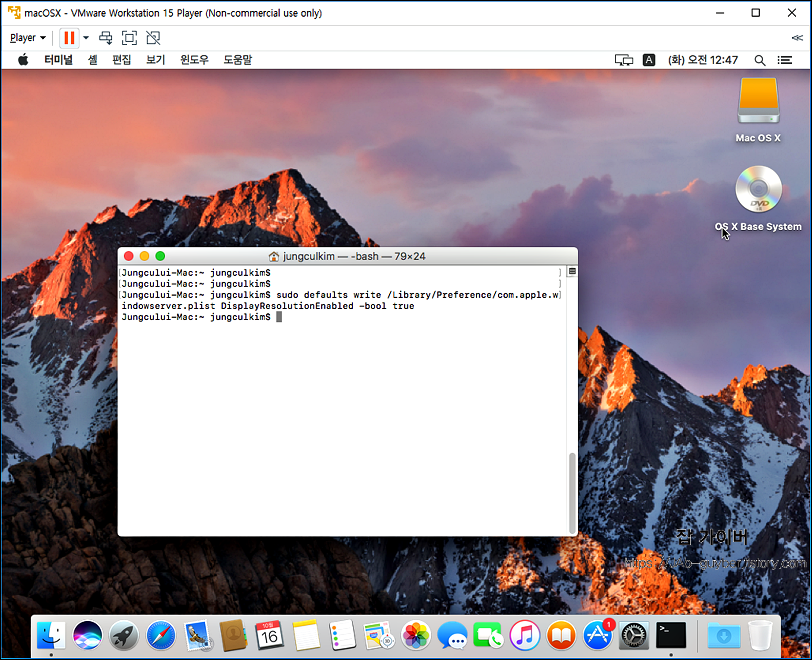Close Terminal with red button

click(x=129, y=256)
